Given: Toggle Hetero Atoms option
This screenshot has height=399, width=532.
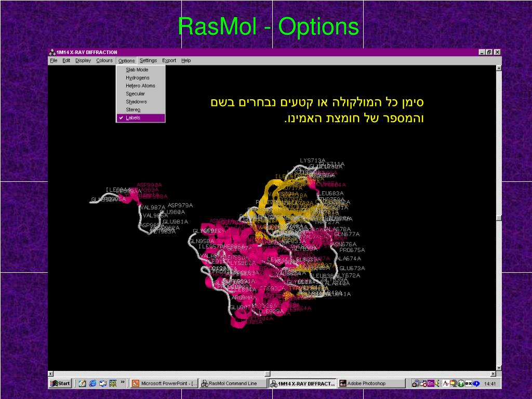Looking at the screenshot, I should point(141,86).
